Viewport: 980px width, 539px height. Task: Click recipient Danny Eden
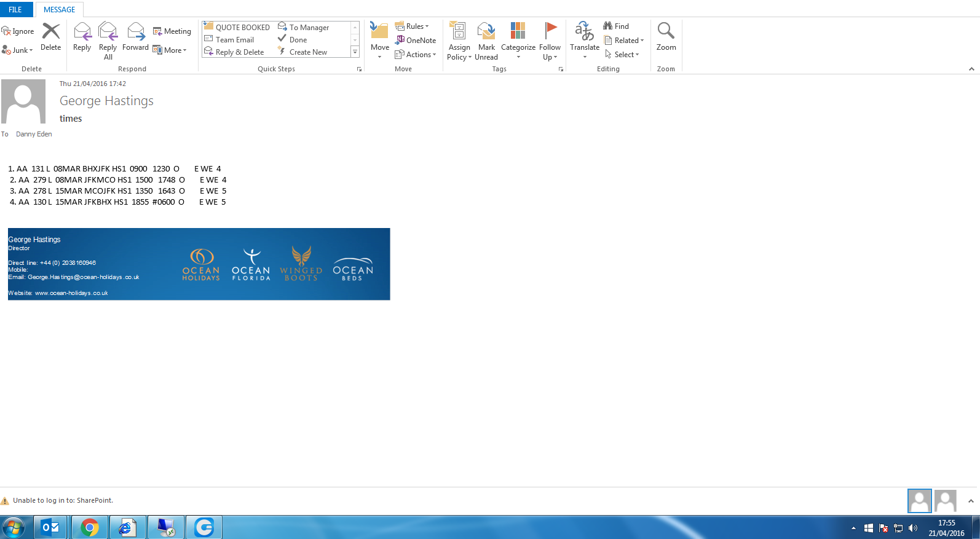click(34, 134)
